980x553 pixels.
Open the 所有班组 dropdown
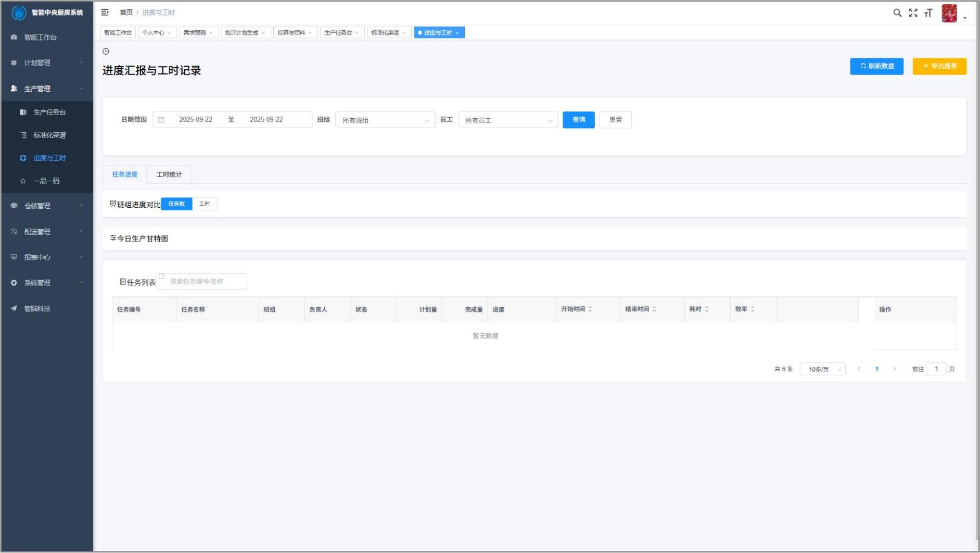click(385, 120)
